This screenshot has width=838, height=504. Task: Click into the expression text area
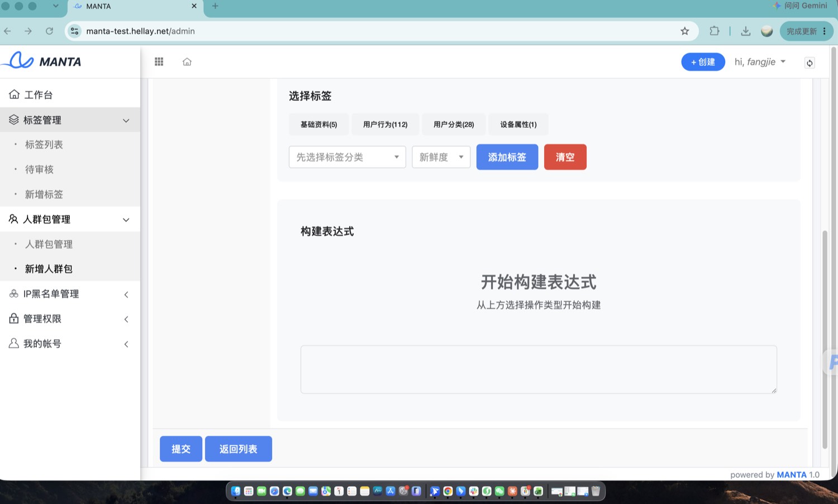(539, 369)
